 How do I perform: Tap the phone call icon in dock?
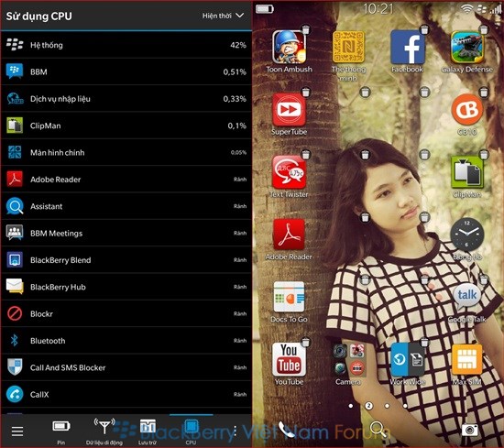coord(287,430)
